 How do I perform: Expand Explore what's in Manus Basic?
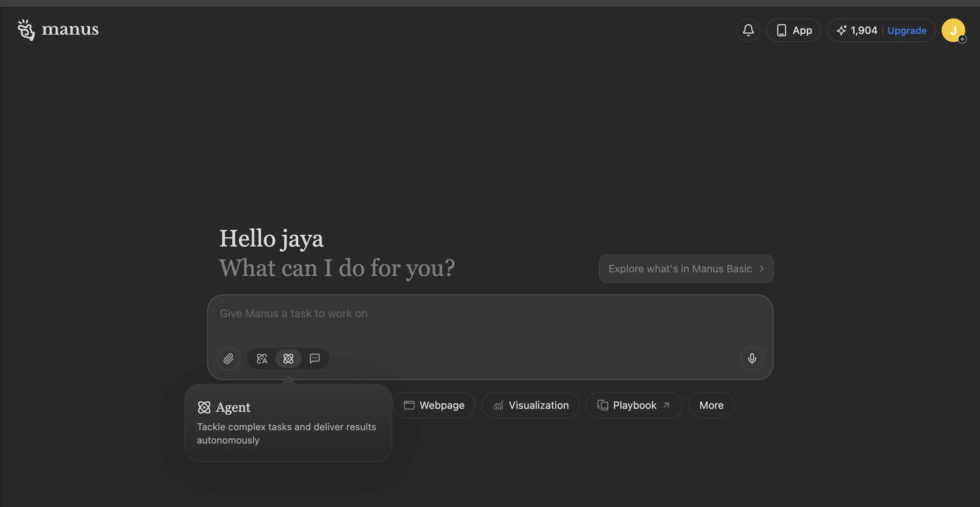[680, 268]
